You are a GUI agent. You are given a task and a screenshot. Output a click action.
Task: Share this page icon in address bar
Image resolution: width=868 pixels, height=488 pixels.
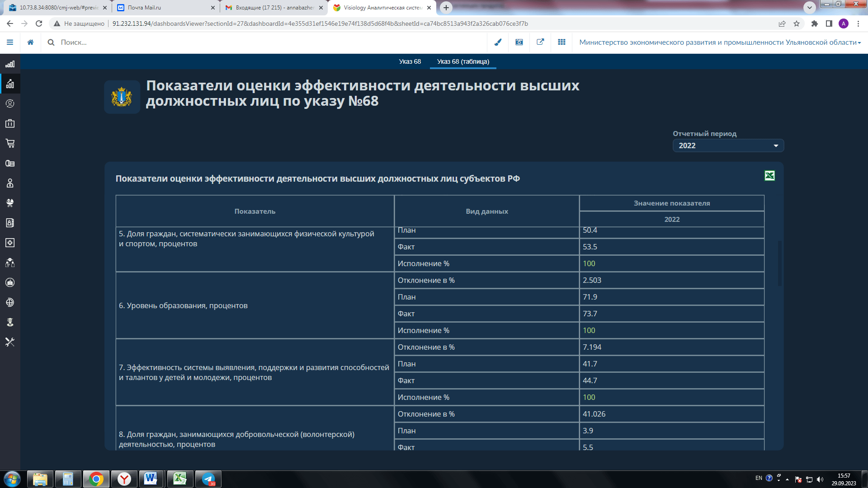coord(782,23)
